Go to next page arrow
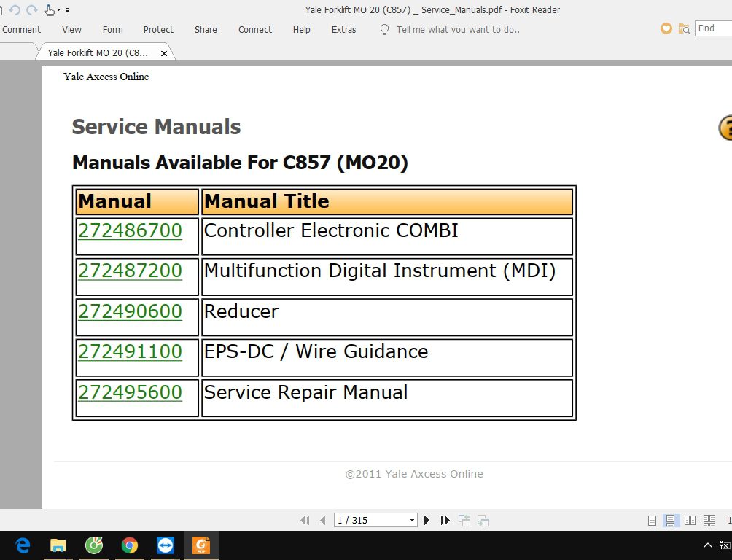Viewport: 732px width, 560px height. click(x=427, y=520)
